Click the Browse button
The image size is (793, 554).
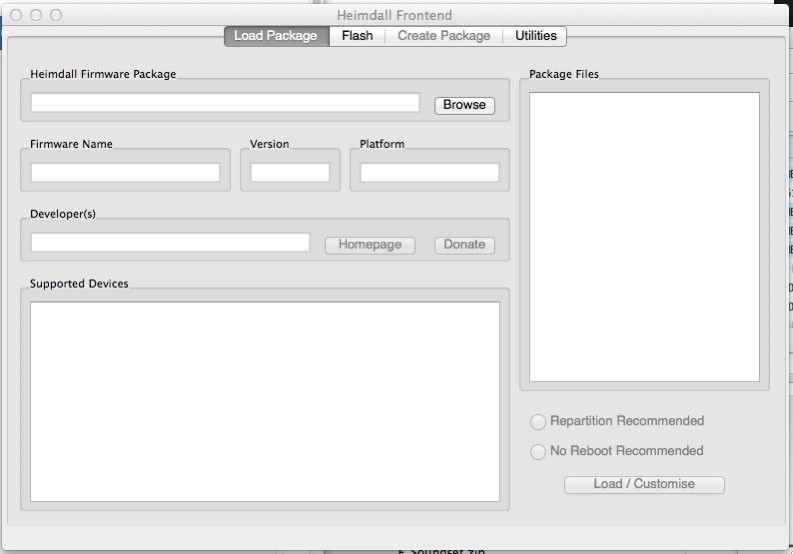[x=464, y=105]
